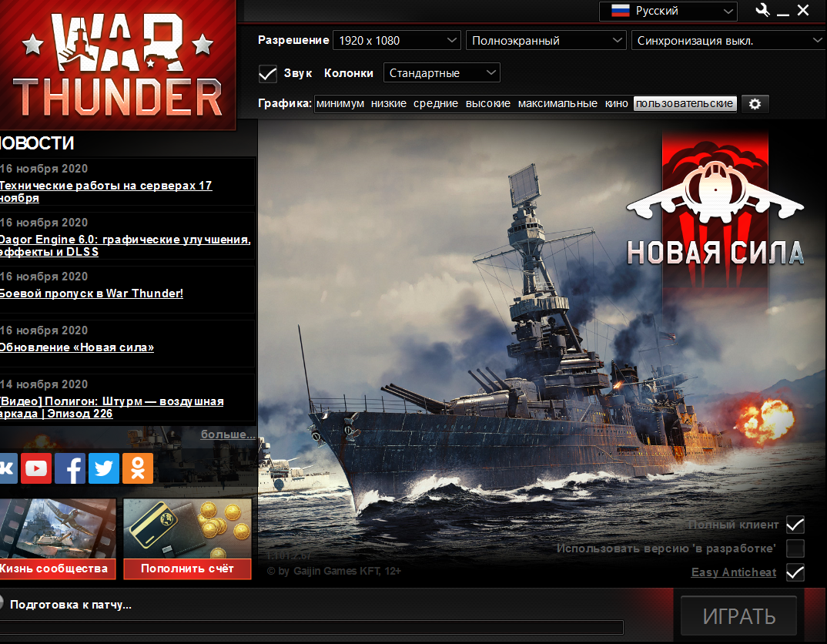
Task: Click the ИГРАТЬ play button
Action: [x=738, y=615]
